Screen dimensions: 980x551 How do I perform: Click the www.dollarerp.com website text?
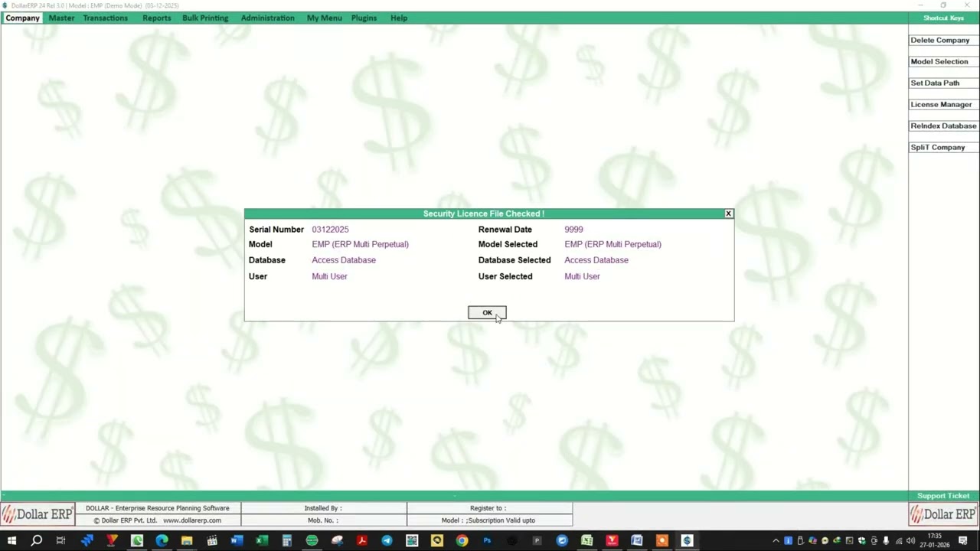click(x=192, y=520)
